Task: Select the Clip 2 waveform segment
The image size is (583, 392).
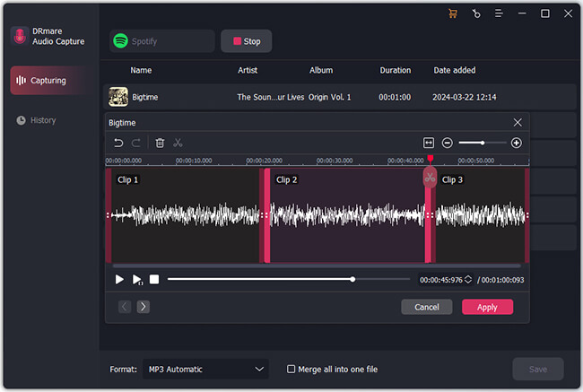Action: pyautogui.click(x=347, y=215)
